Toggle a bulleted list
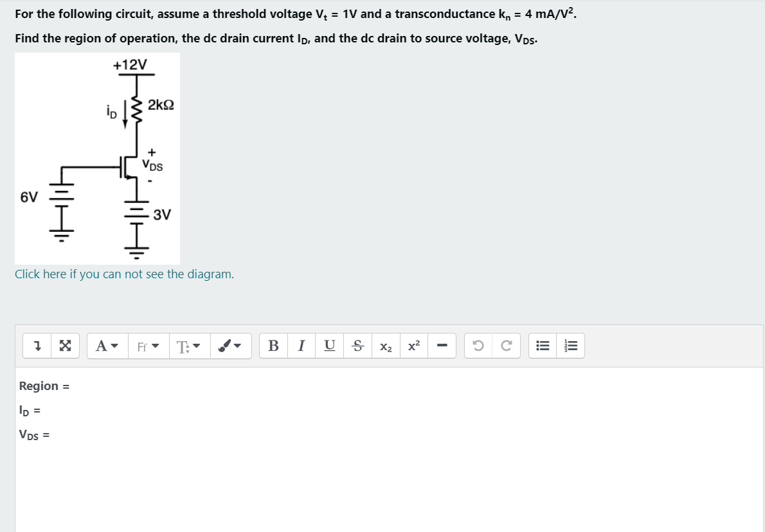 (542, 346)
